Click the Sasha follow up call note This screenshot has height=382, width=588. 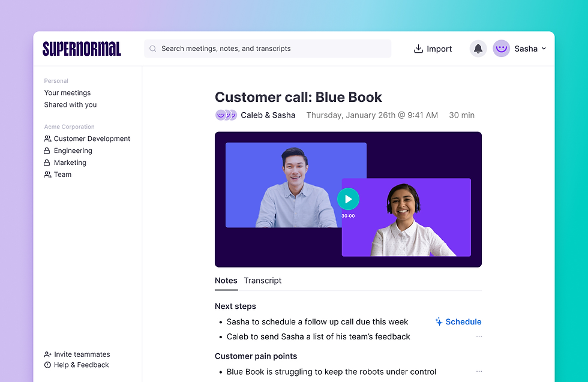tap(317, 322)
